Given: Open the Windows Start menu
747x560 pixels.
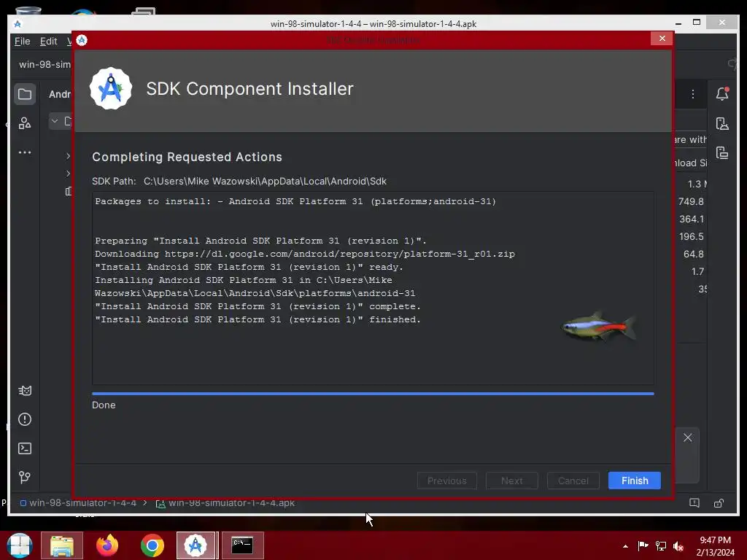Looking at the screenshot, I should click(x=20, y=545).
